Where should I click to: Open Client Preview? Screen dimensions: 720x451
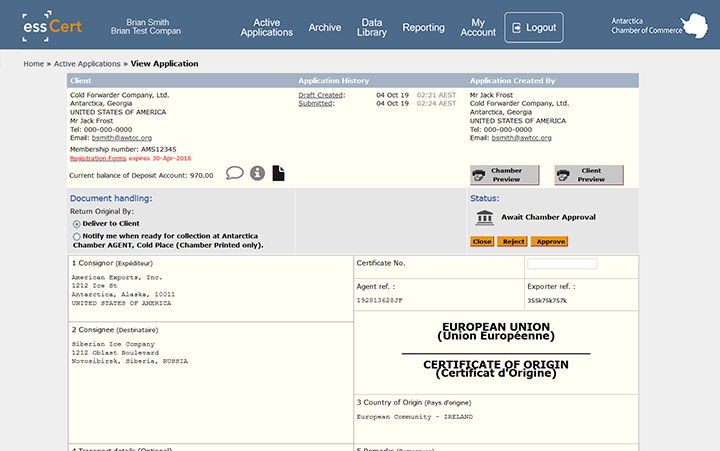click(589, 175)
